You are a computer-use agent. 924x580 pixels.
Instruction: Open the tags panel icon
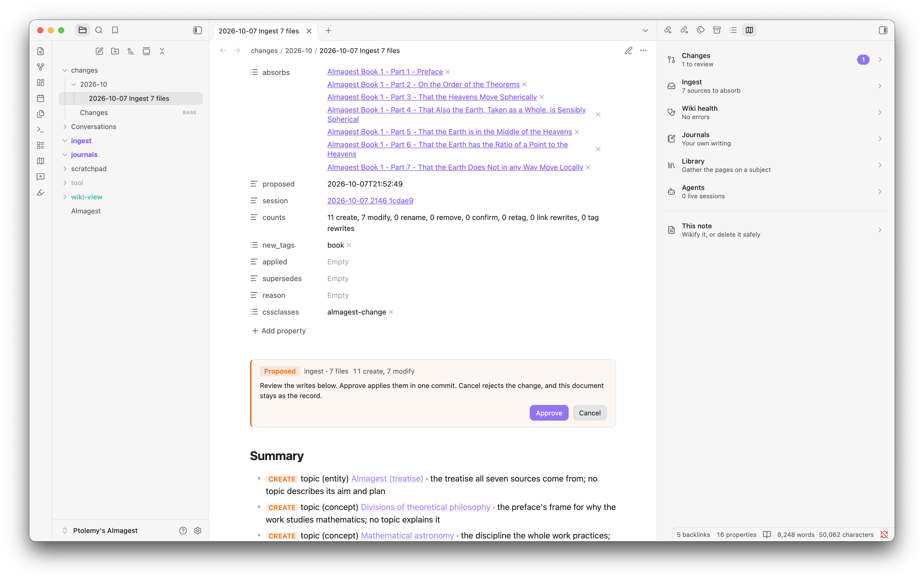[700, 30]
